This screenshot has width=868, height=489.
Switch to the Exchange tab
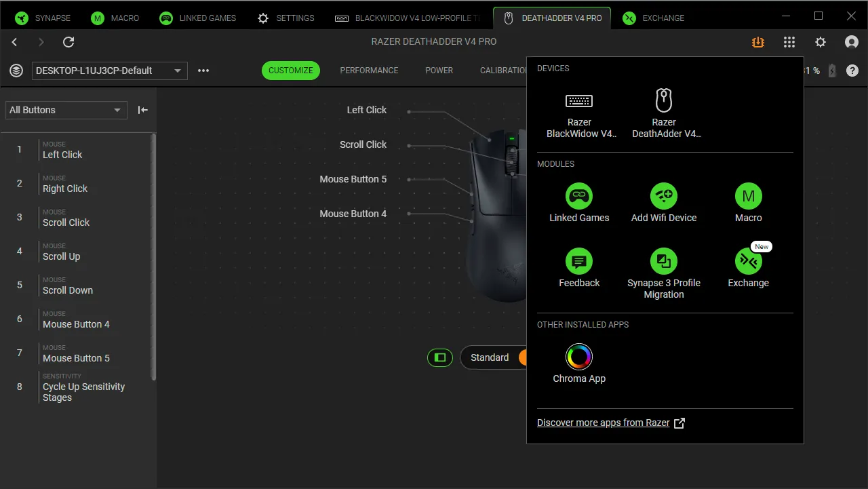click(x=654, y=18)
